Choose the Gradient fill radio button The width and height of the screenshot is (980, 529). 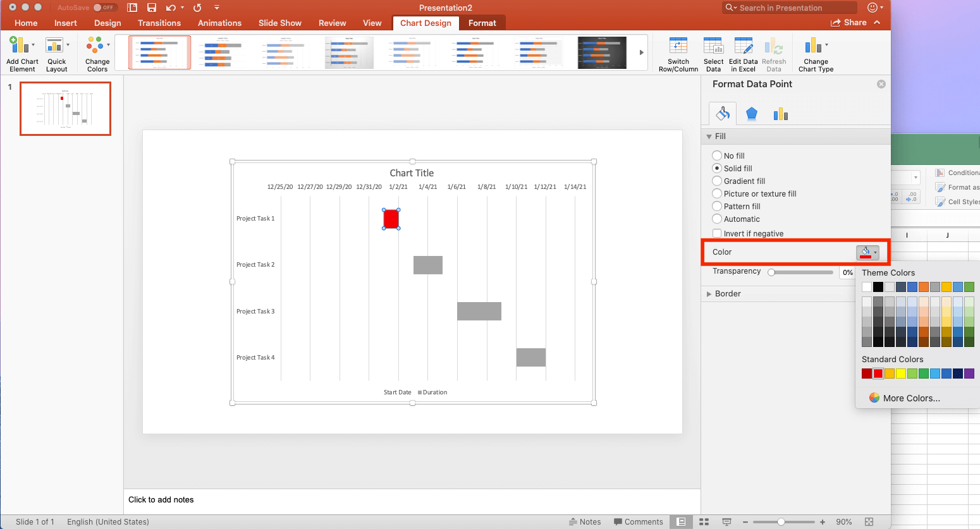click(717, 181)
